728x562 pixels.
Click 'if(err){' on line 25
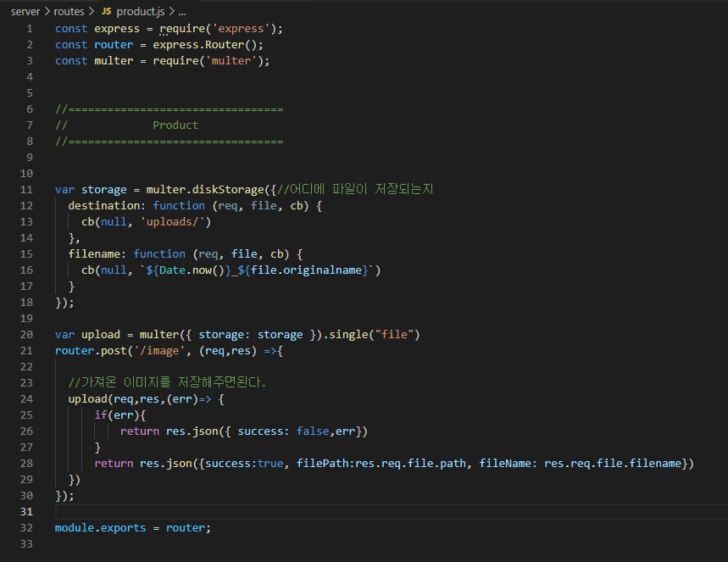[120, 415]
